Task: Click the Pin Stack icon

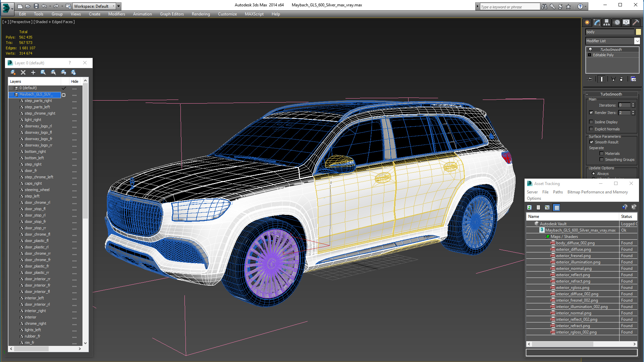Action: [590, 79]
